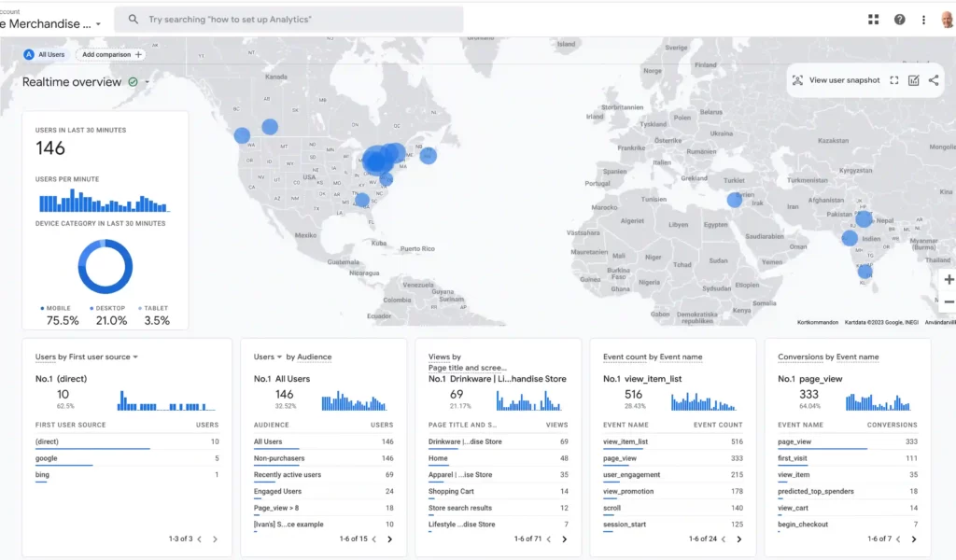Open Users dropdown in the Audience card
Viewport: 956px width, 560px height.
[279, 357]
